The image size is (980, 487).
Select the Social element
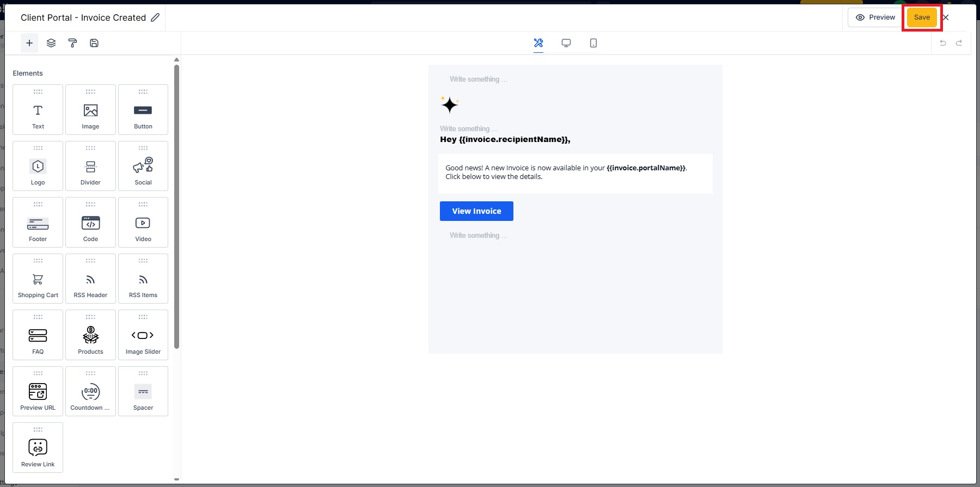pos(143,166)
